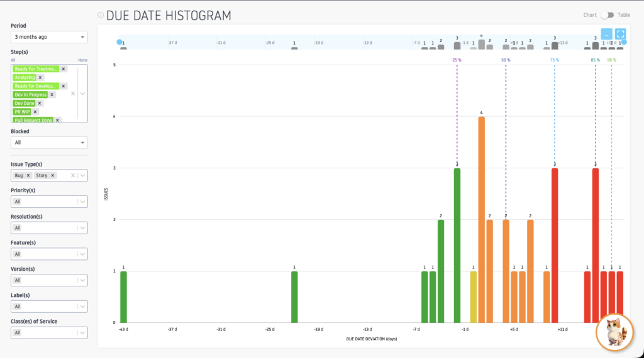Click the info icon beside Due Date Histogram
644x358 pixels.
click(101, 16)
